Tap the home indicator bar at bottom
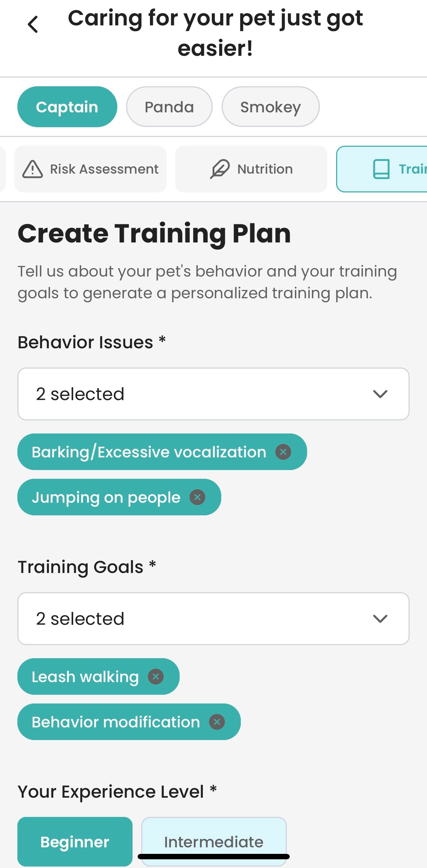This screenshot has width=427, height=868. point(213,856)
